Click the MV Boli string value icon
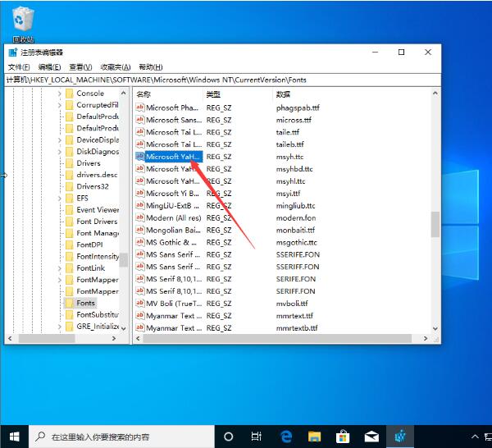Screen dimensions: 492x448 [139, 304]
